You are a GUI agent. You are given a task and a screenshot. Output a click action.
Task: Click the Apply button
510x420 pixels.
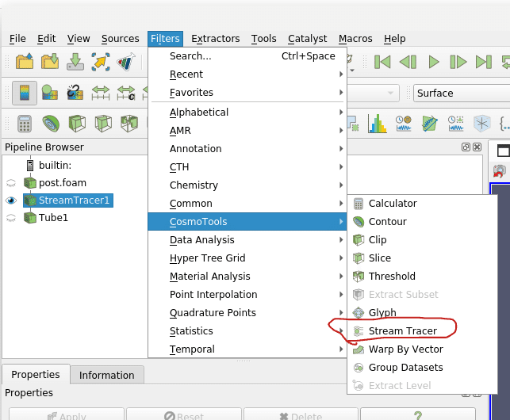pyautogui.click(x=67, y=414)
